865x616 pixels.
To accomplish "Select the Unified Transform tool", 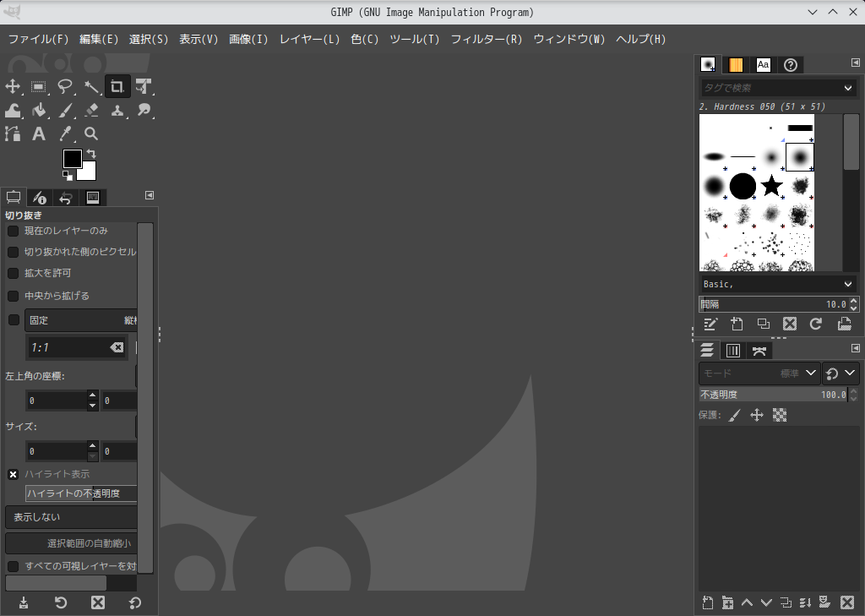I will point(144,87).
